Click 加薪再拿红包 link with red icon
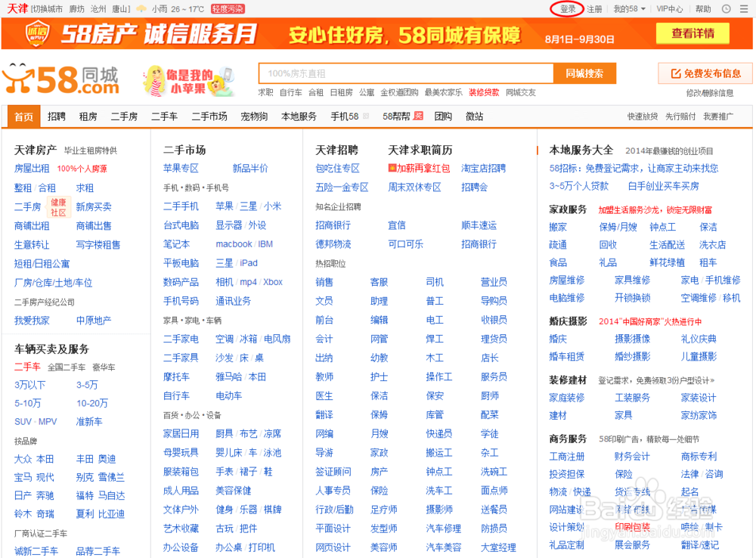The width and height of the screenshot is (756, 558). point(419,169)
